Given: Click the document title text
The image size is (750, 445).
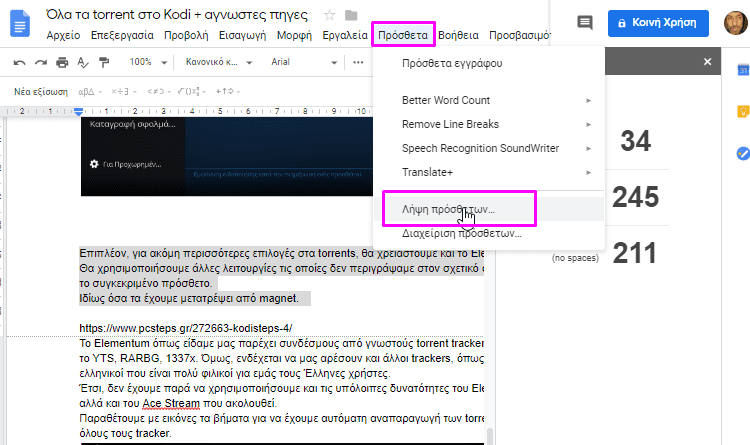Looking at the screenshot, I should tap(177, 15).
